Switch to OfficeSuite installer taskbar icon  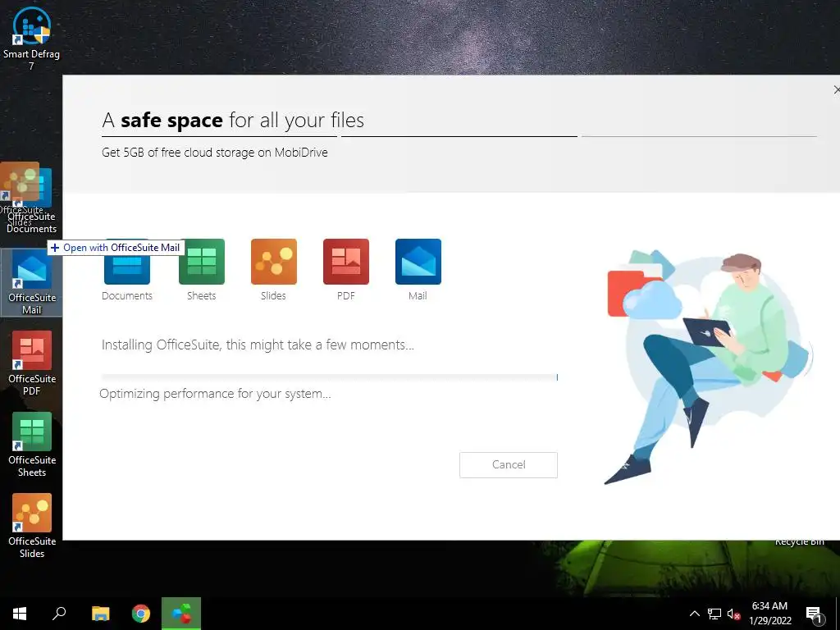pyautogui.click(x=181, y=614)
